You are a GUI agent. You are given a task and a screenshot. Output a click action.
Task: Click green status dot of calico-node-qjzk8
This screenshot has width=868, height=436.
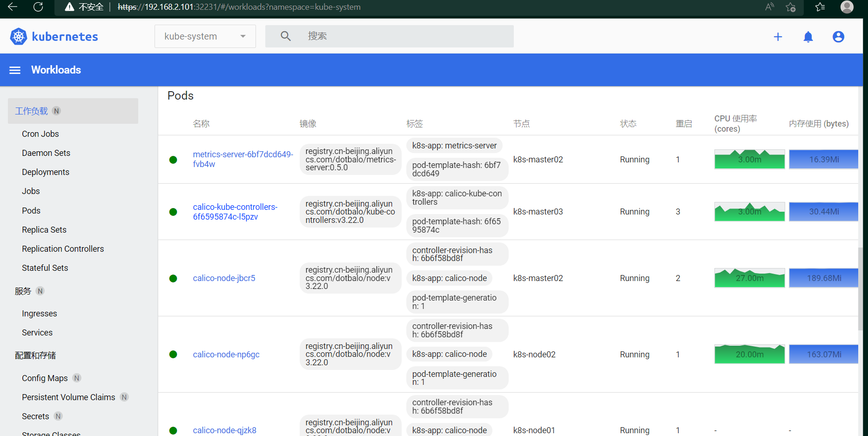[x=173, y=430]
